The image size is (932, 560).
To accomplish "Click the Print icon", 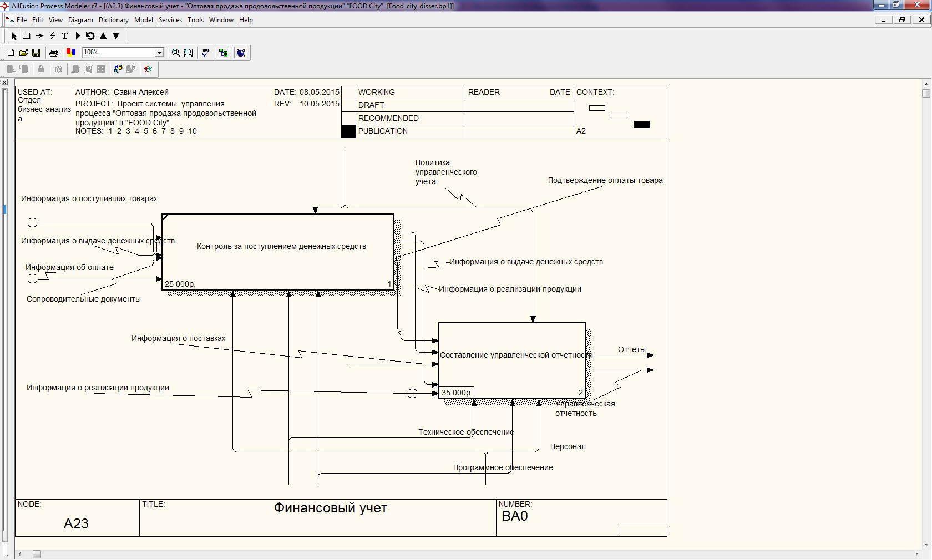I will pos(54,53).
